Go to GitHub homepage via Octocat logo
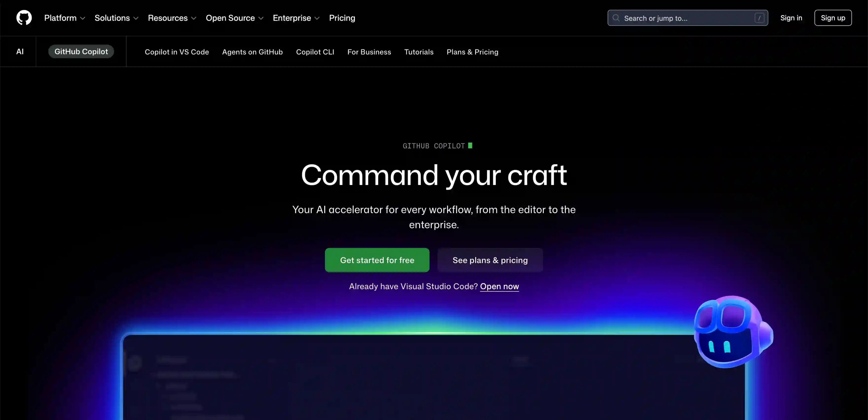 click(24, 17)
